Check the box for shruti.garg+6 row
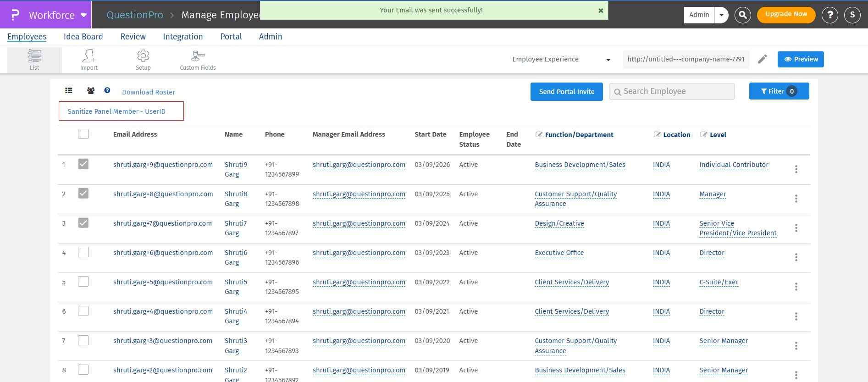The height and width of the screenshot is (382, 868). (x=83, y=252)
